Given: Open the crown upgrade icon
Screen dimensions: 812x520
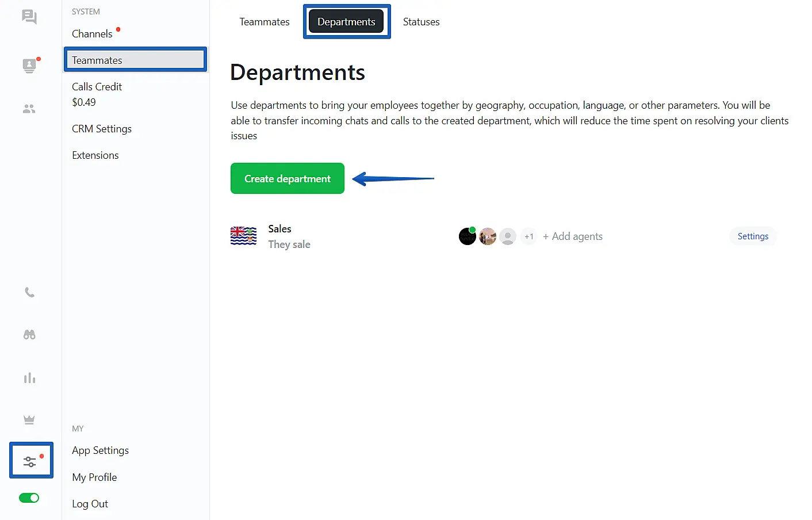Looking at the screenshot, I should pos(29,420).
